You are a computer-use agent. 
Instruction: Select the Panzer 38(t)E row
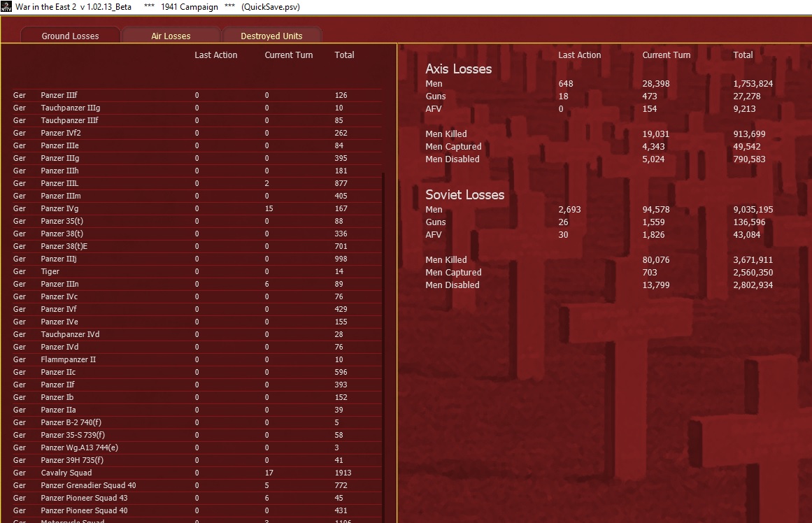[197, 247]
